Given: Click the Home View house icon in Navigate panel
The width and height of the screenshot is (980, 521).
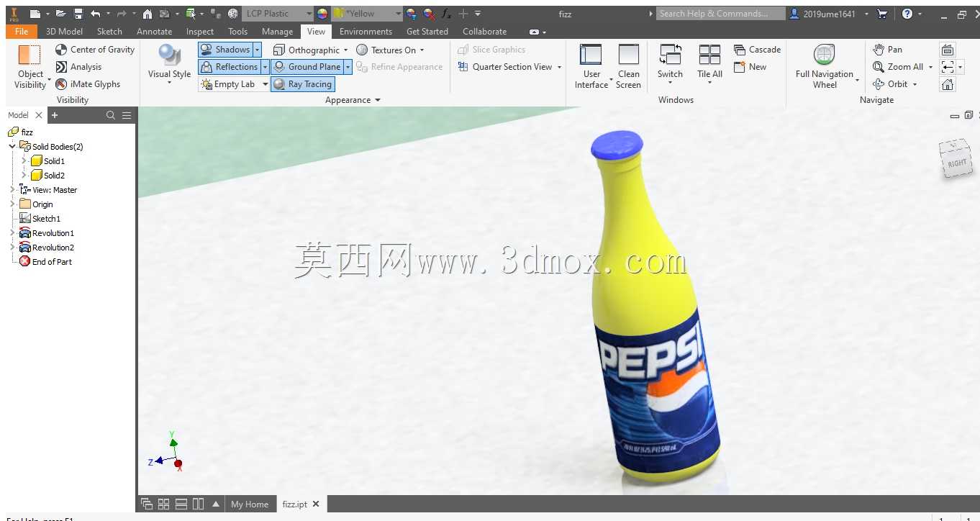Looking at the screenshot, I should coord(948,84).
